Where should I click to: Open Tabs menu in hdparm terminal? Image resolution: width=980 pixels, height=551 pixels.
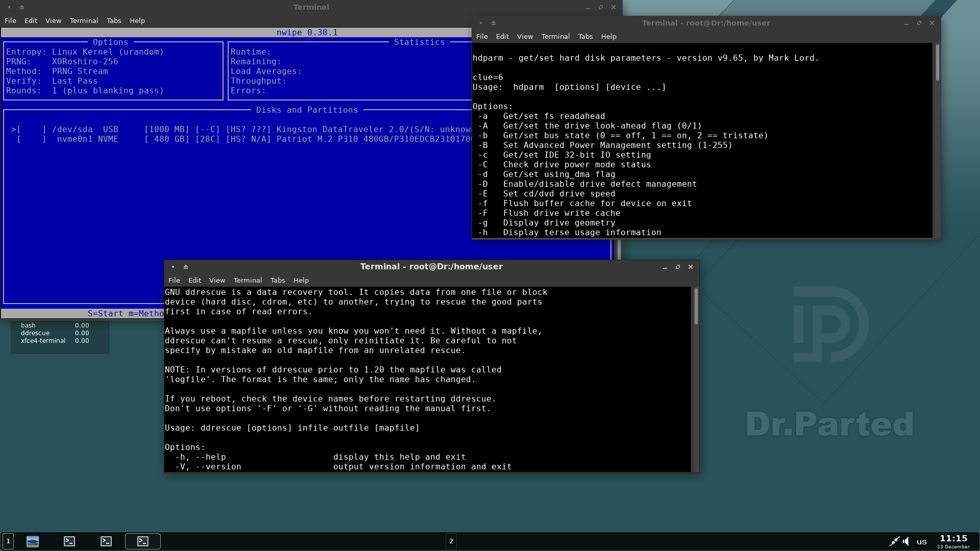click(585, 37)
